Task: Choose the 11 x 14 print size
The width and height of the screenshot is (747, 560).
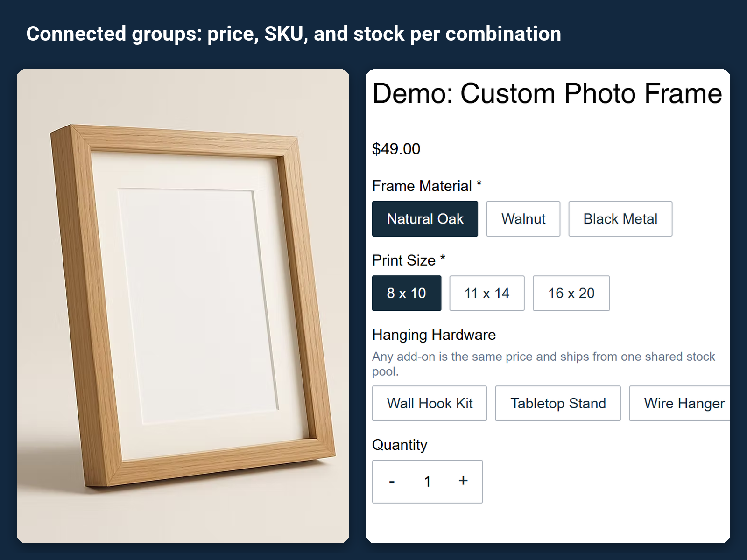Action: 486,293
